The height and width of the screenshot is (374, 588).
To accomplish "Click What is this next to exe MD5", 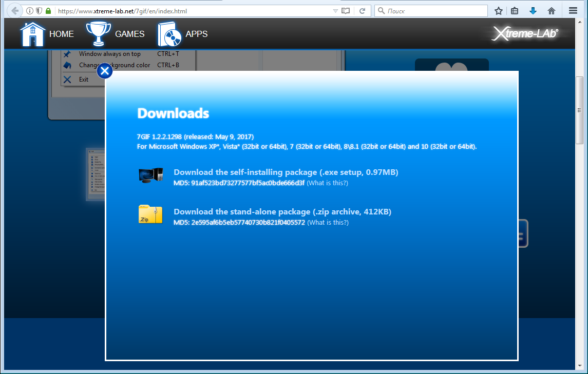I will (327, 183).
